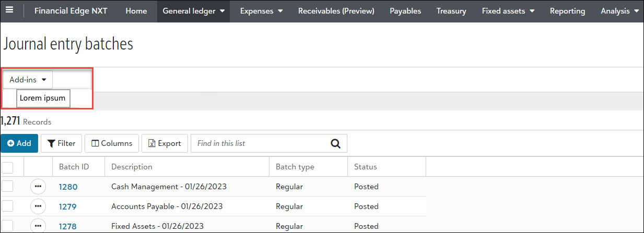Open the Columns chooser
This screenshot has height=233, width=644.
(112, 143)
